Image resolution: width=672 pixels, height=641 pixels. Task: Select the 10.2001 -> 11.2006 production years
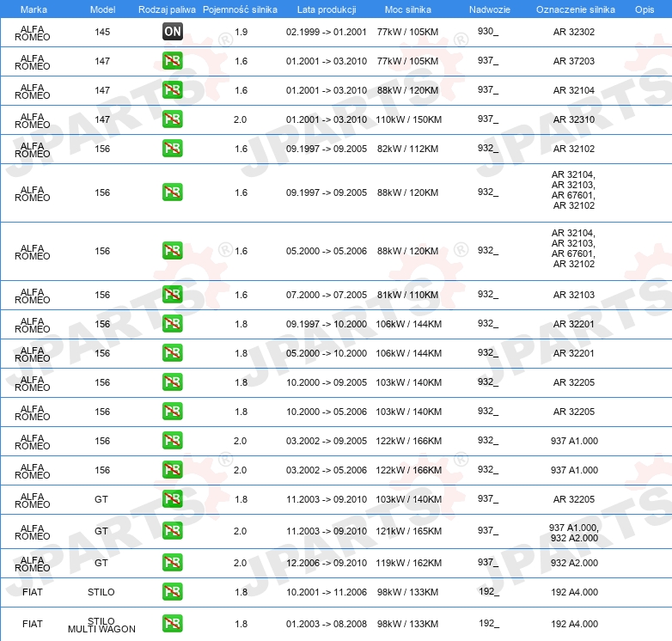click(327, 592)
